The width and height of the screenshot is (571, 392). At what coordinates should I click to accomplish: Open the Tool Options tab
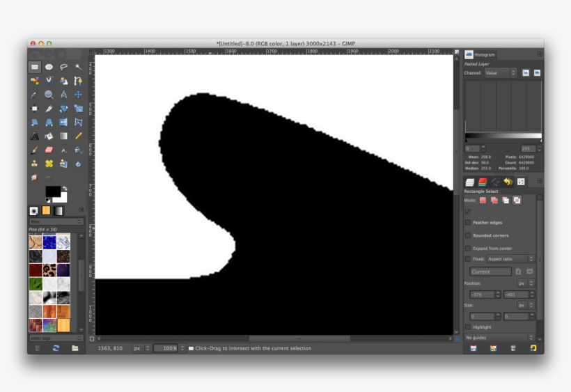pos(521,182)
